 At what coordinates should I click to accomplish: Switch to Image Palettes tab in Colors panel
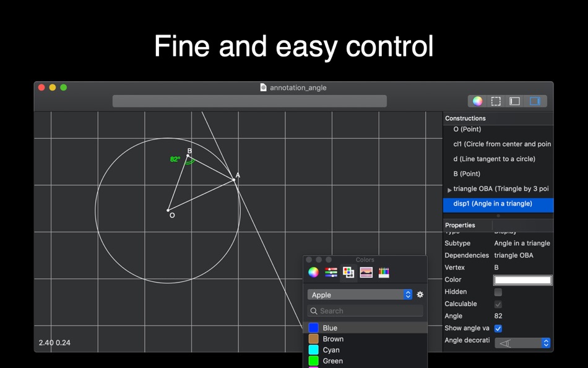click(x=366, y=272)
